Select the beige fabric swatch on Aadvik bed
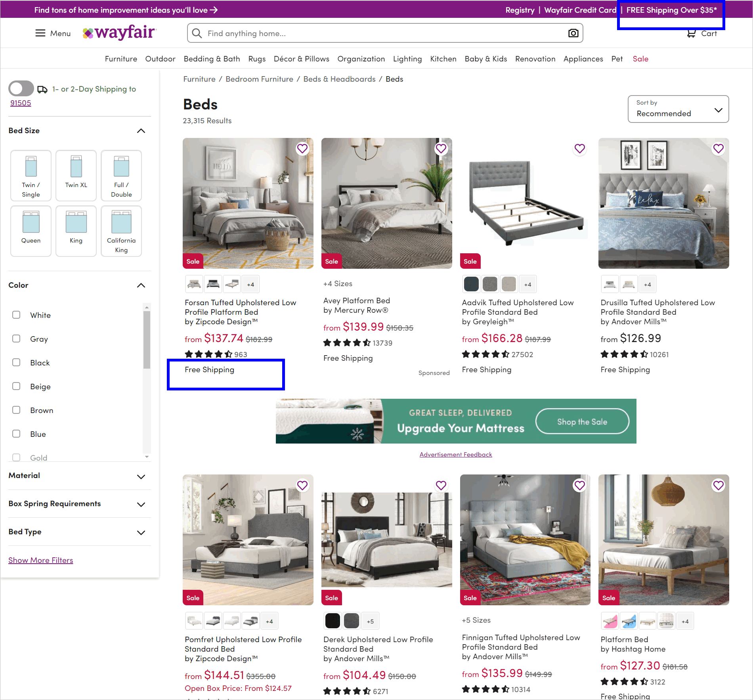The height and width of the screenshot is (700, 753). click(x=508, y=284)
